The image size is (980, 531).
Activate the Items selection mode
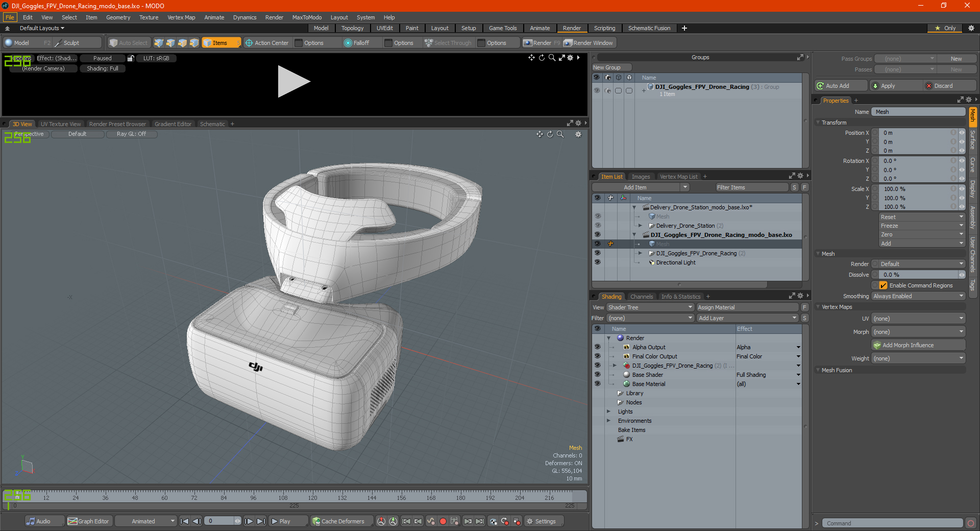tap(220, 43)
